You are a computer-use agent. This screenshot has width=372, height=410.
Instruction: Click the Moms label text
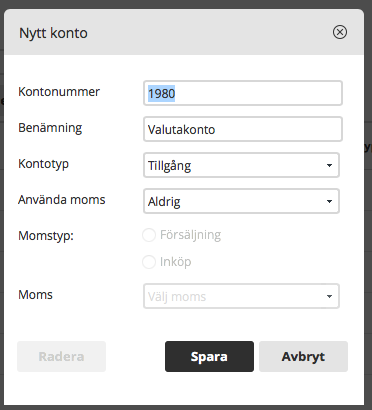[36, 295]
